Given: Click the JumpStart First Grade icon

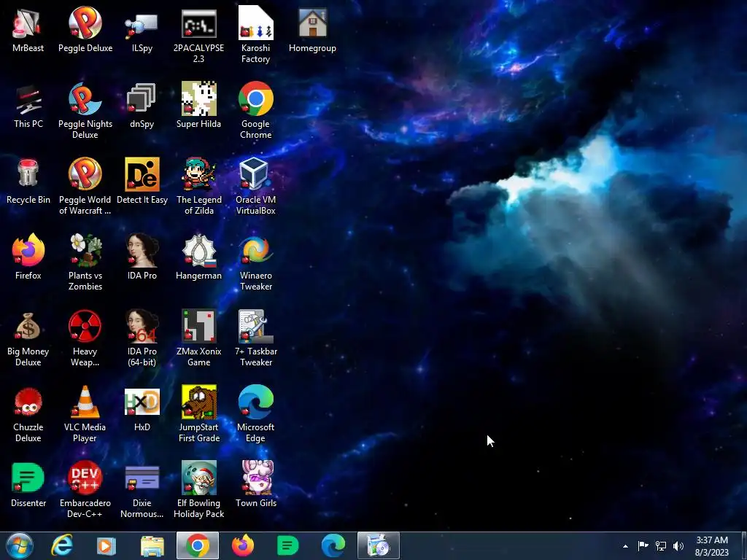Looking at the screenshot, I should coord(198,414).
